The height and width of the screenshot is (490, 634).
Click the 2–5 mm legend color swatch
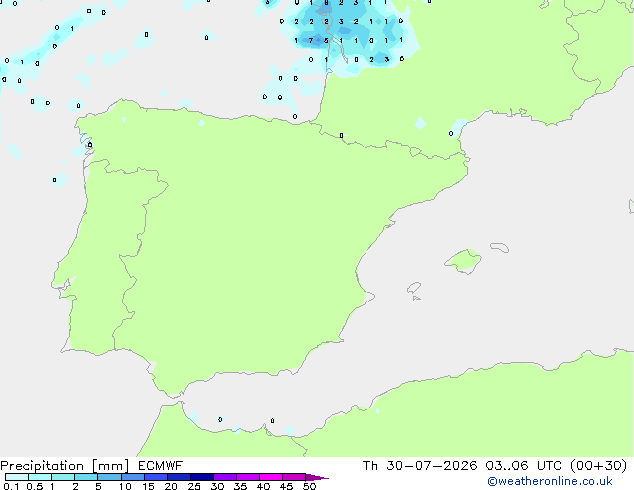[x=86, y=477]
